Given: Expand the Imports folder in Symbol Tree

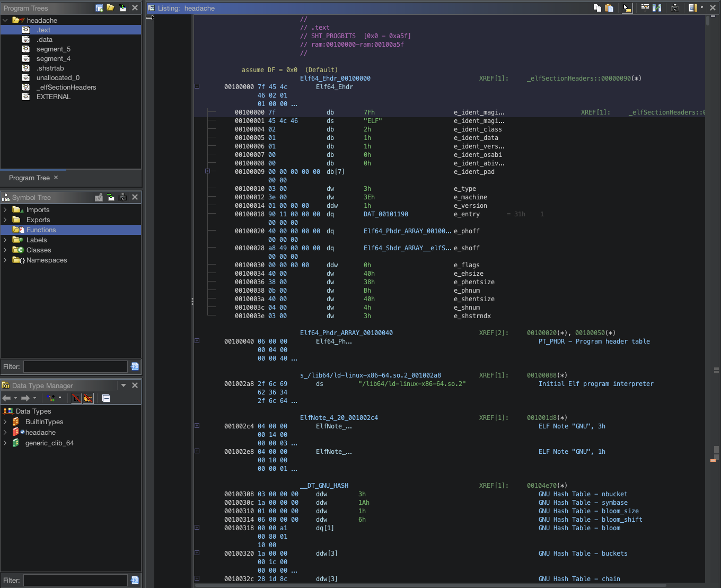Looking at the screenshot, I should pyautogui.click(x=5, y=209).
